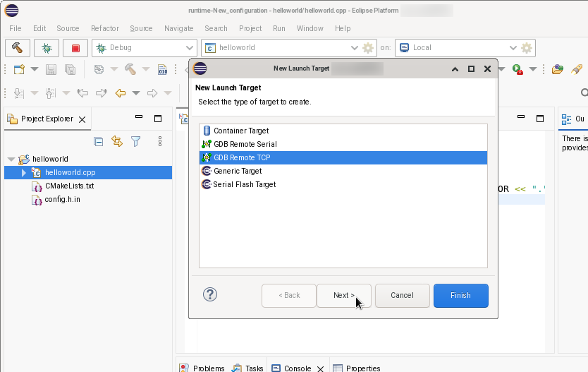Click the Finish button
588x372 pixels.
coord(460,296)
